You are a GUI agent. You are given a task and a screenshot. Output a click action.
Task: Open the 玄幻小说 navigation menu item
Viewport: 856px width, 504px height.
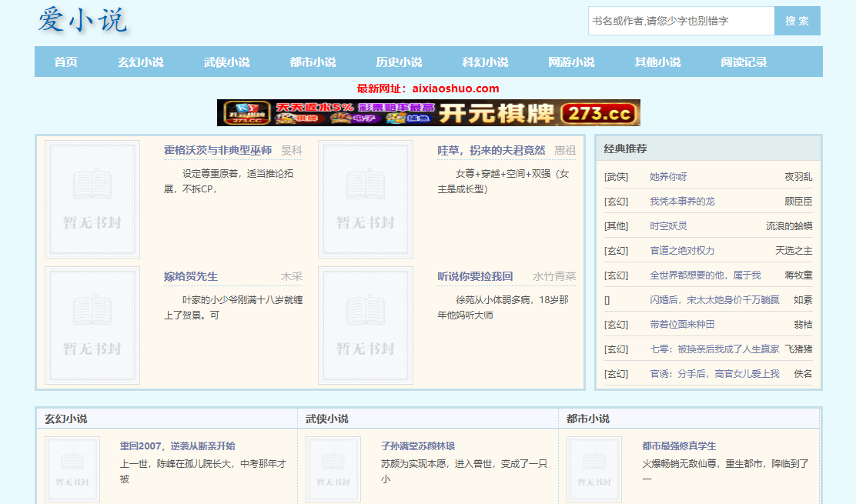tap(140, 62)
